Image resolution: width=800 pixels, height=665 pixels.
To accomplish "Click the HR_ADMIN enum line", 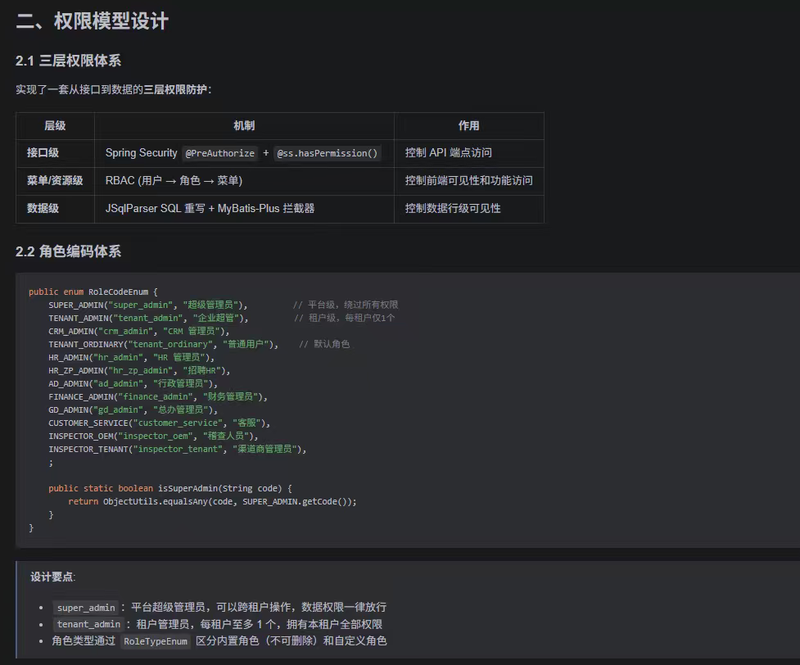I will click(x=132, y=357).
